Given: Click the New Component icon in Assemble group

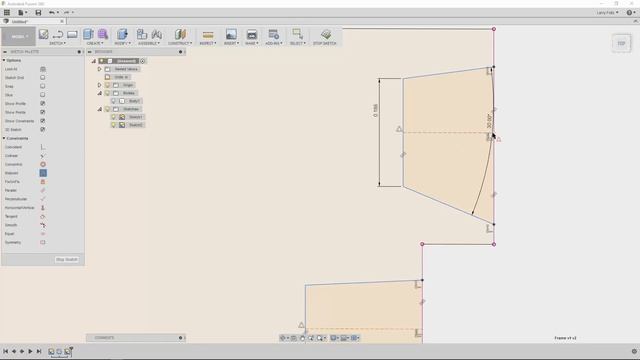Looking at the screenshot, I should 142,34.
